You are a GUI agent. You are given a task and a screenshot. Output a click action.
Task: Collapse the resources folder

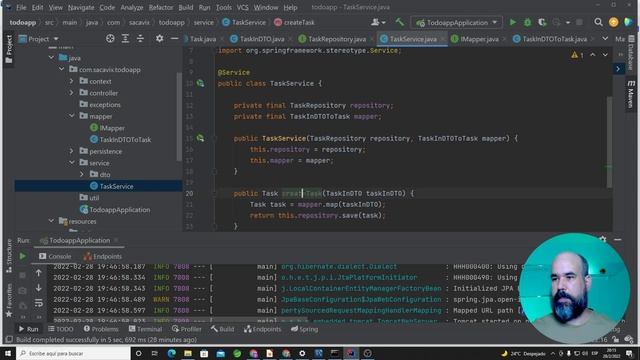pyautogui.click(x=51, y=221)
